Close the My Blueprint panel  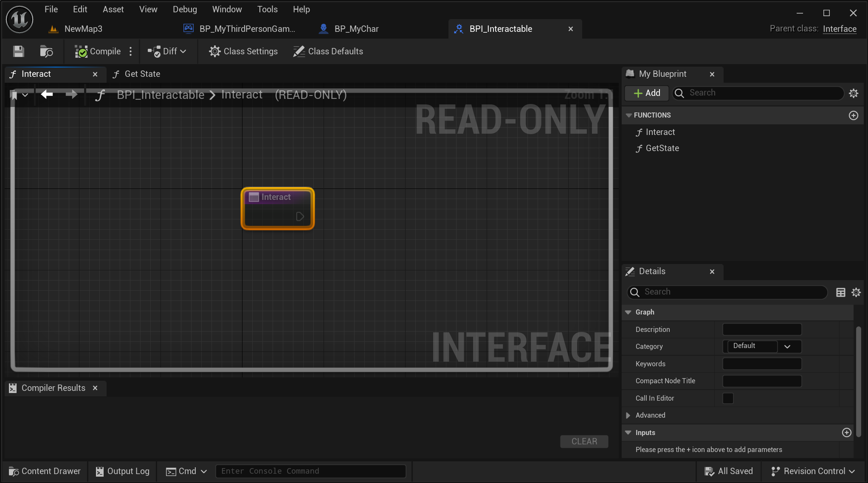click(x=712, y=74)
